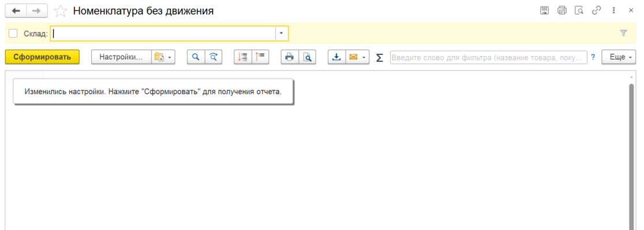644x230 pixels.
Task: Save report using the floppy disk icon
Action: [544, 11]
